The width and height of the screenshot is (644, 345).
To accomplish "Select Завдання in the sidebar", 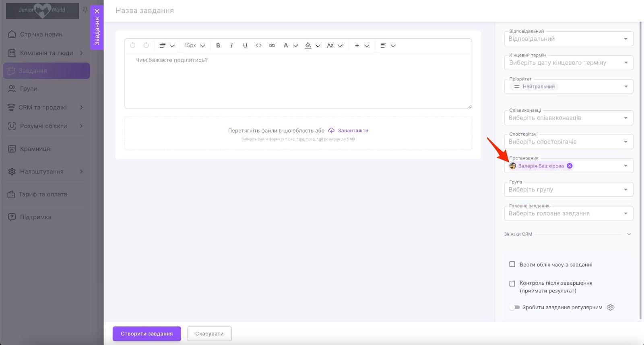I will click(x=46, y=71).
